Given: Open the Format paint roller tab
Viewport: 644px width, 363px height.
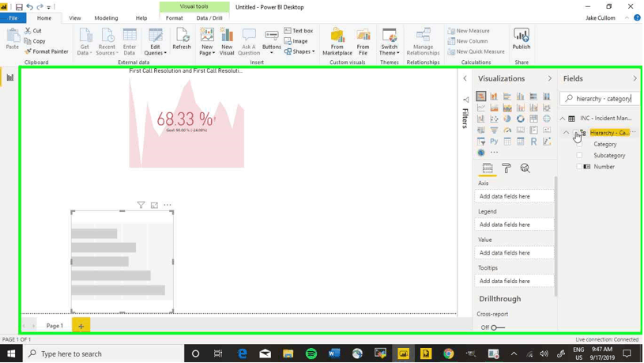Looking at the screenshot, I should pyautogui.click(x=507, y=168).
